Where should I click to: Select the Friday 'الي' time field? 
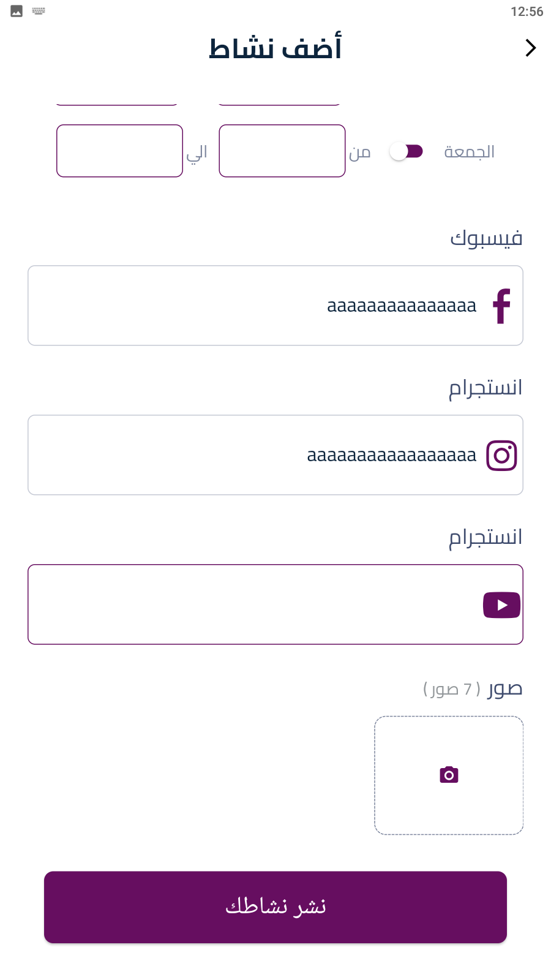[119, 151]
